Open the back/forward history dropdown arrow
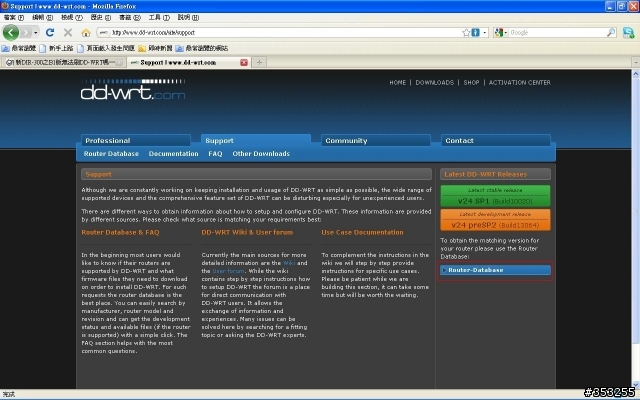Viewport: 640px width, 400px height. [36, 33]
